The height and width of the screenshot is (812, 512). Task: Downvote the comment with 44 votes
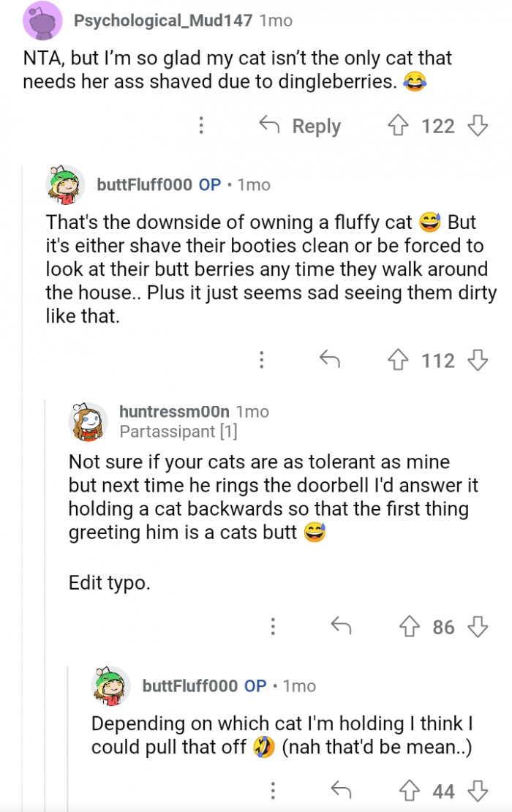click(478, 790)
